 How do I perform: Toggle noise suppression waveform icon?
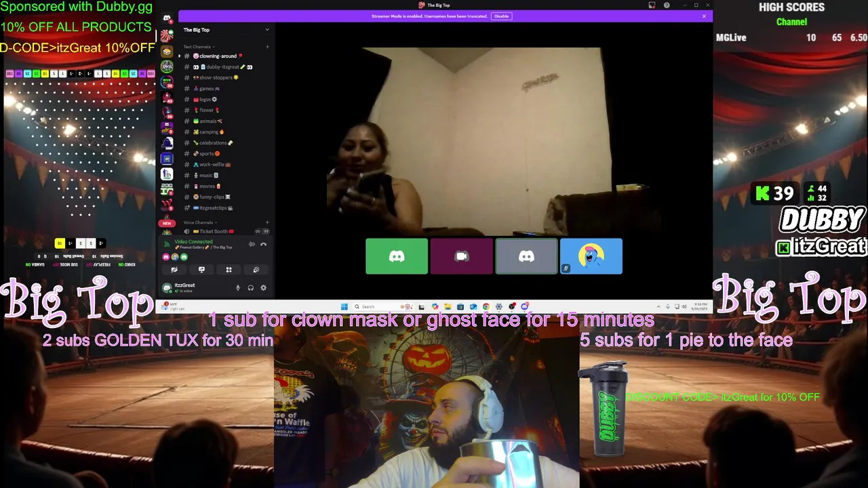click(252, 245)
